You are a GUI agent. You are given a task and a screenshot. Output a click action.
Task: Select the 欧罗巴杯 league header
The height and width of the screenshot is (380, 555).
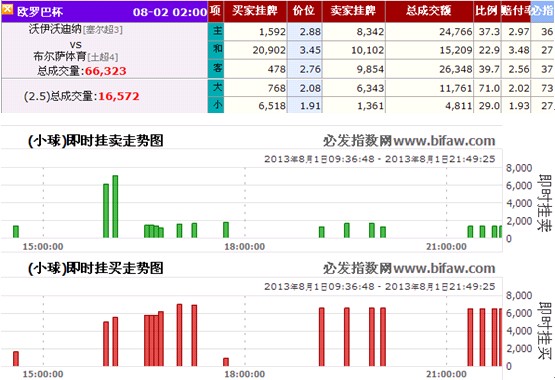pos(40,12)
